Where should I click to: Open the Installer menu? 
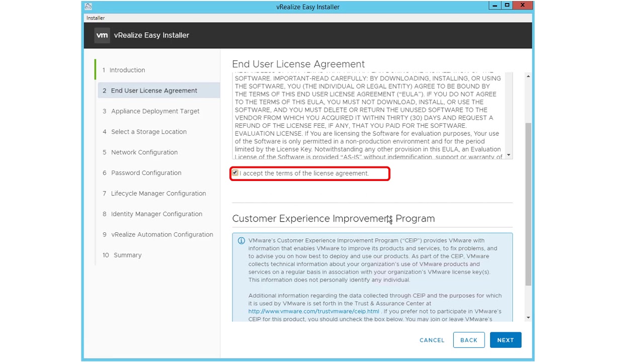96,18
